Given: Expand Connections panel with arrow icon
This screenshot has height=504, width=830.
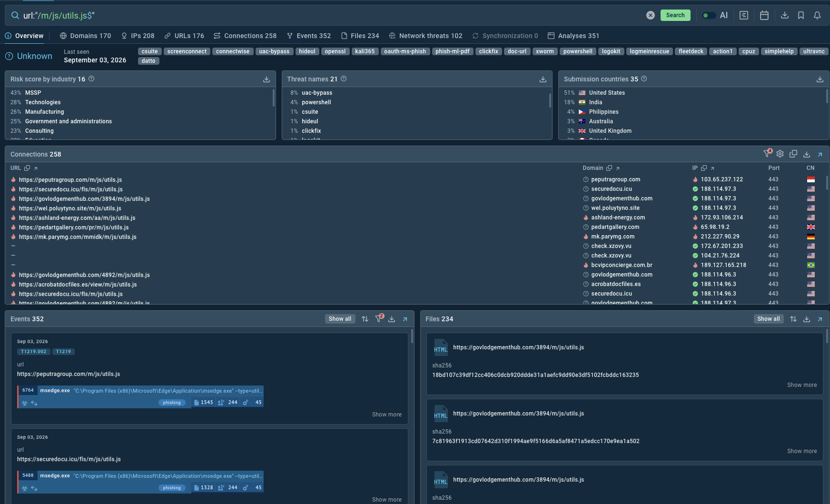Looking at the screenshot, I should tap(820, 154).
